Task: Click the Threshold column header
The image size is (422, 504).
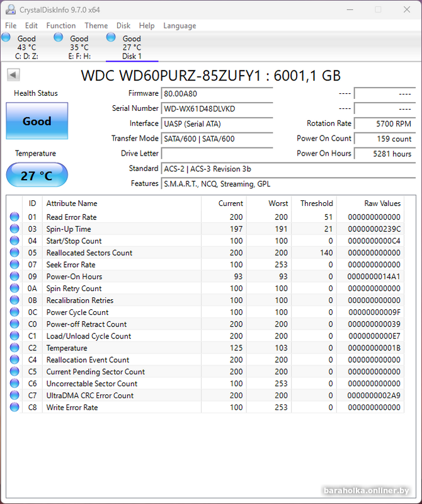Action: [314, 203]
